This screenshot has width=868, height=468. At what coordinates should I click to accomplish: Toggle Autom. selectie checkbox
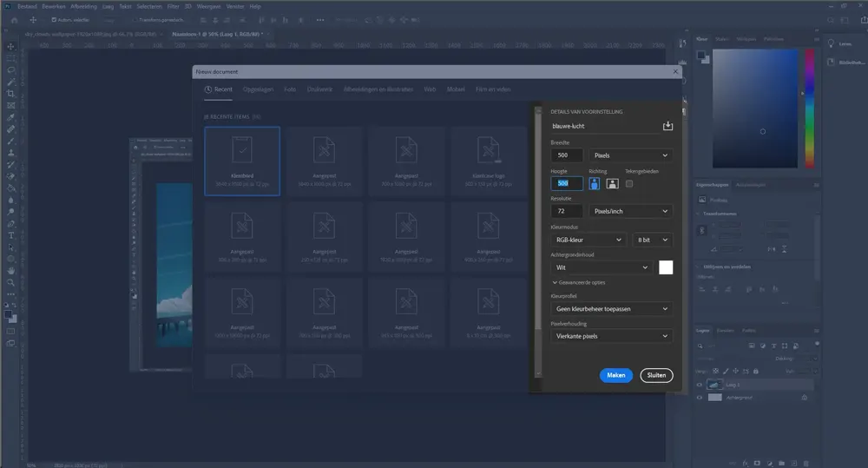click(x=54, y=20)
